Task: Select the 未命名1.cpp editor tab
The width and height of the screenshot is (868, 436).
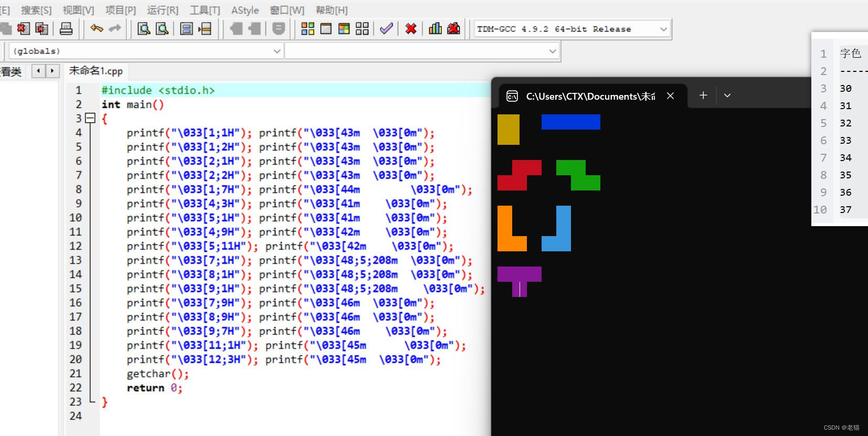Action: (96, 71)
